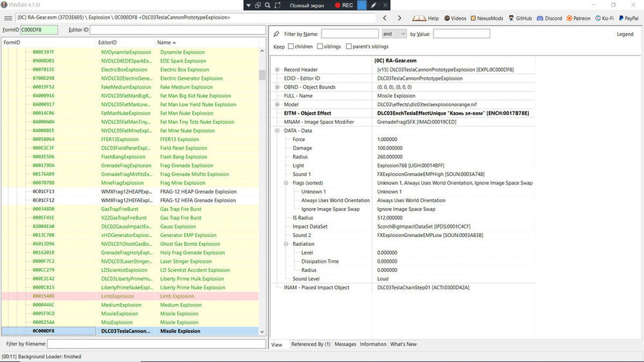The width and height of the screenshot is (644, 362).
Task: Click the MNAM - Image Space Modifier row
Action: click(402, 122)
